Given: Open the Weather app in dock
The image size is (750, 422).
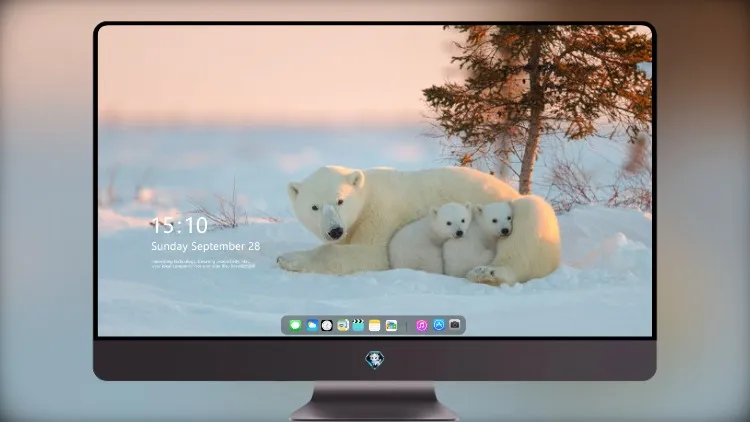Looking at the screenshot, I should (312, 325).
